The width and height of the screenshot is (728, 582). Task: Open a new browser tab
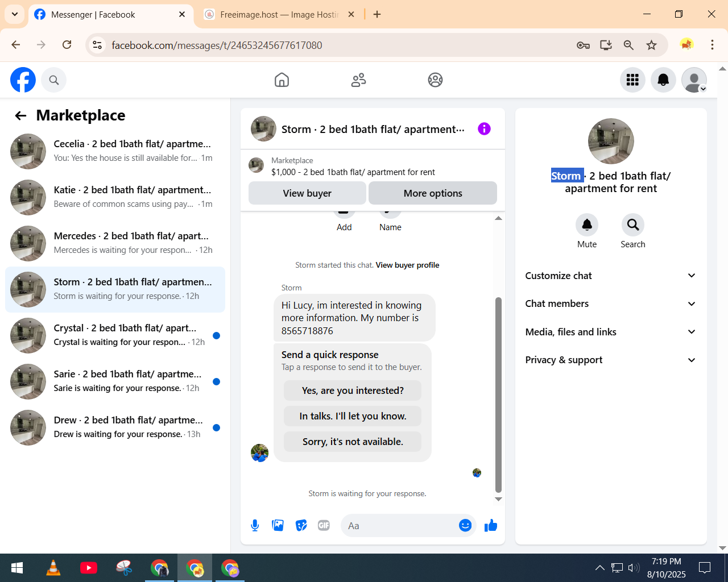point(377,14)
